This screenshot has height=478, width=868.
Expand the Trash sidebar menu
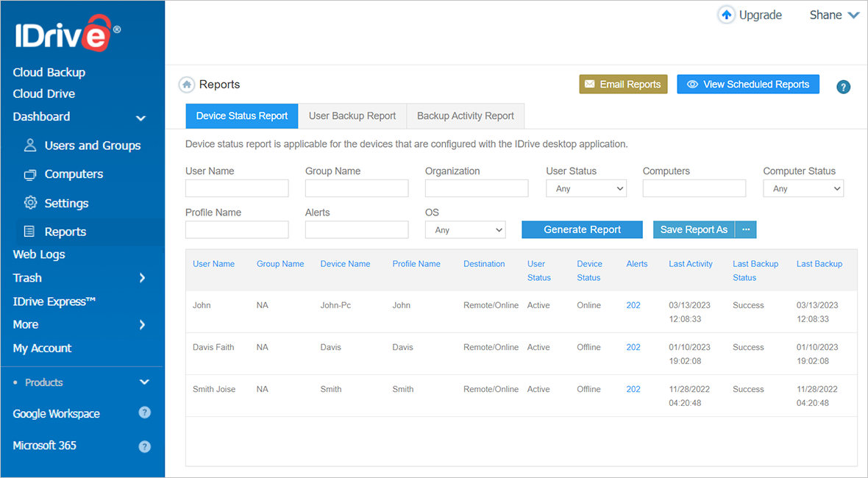click(x=142, y=278)
